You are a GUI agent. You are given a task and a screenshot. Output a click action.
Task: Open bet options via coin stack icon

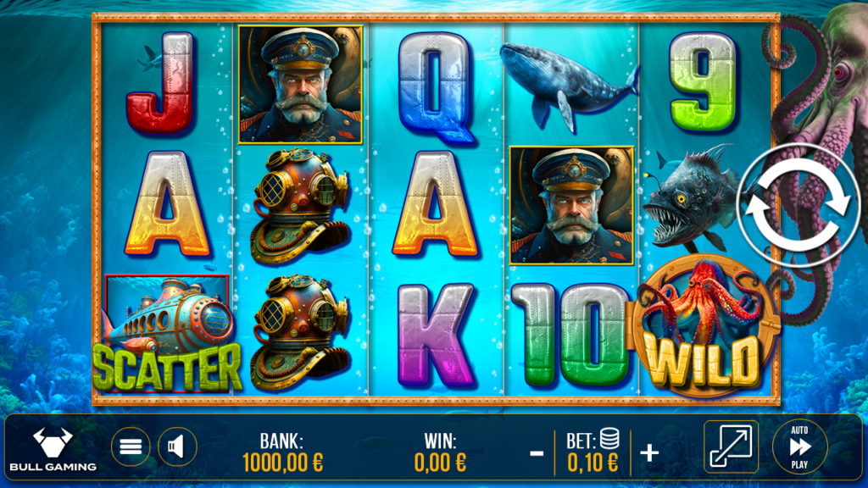click(609, 438)
